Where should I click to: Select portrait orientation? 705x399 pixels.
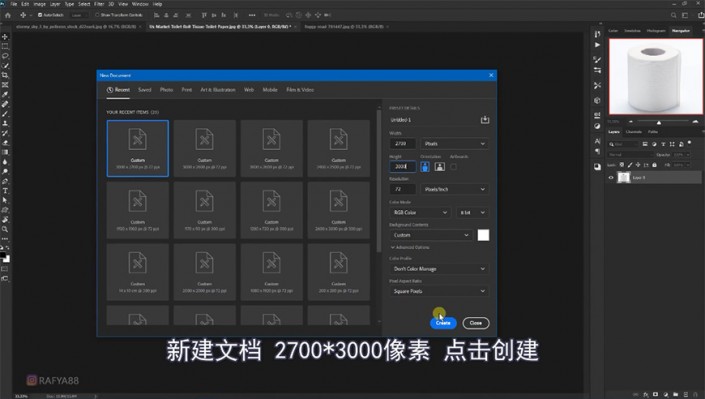point(425,167)
